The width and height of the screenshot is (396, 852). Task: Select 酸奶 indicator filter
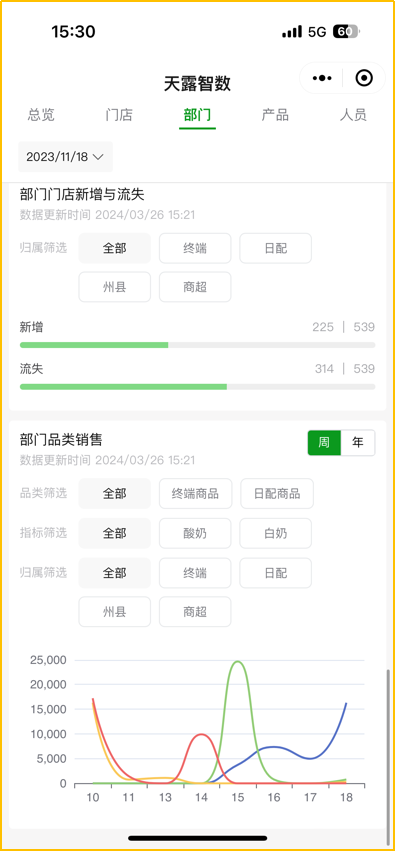195,533
